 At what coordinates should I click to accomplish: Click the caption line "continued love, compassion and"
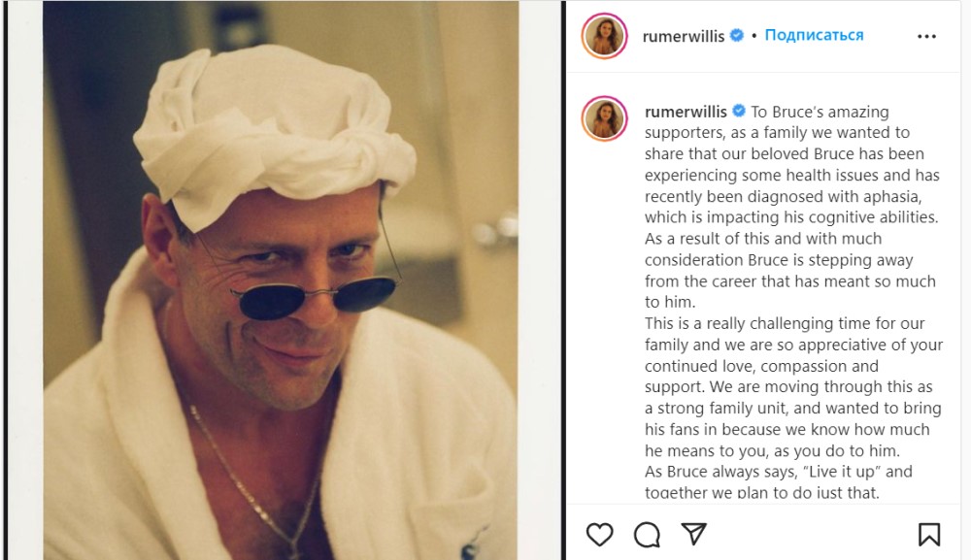pyautogui.click(x=761, y=366)
